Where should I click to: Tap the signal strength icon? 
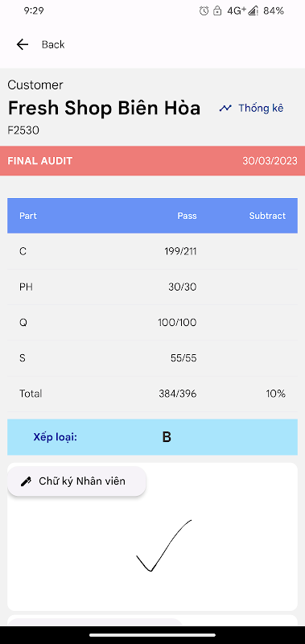[253, 11]
